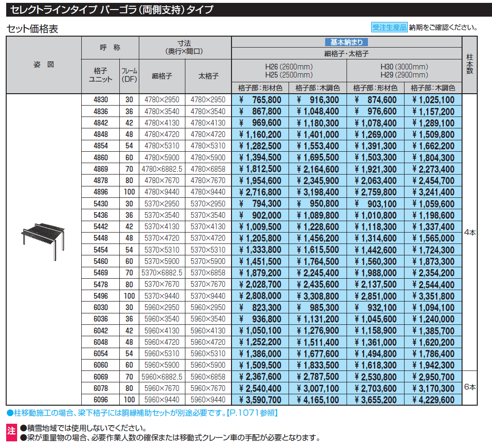Click the pergola illustration thumbnail
492x448 pixels.
44,243
